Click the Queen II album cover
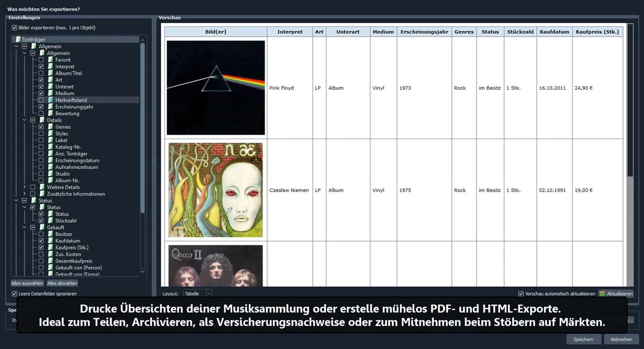The height and width of the screenshot is (349, 644). [216, 266]
